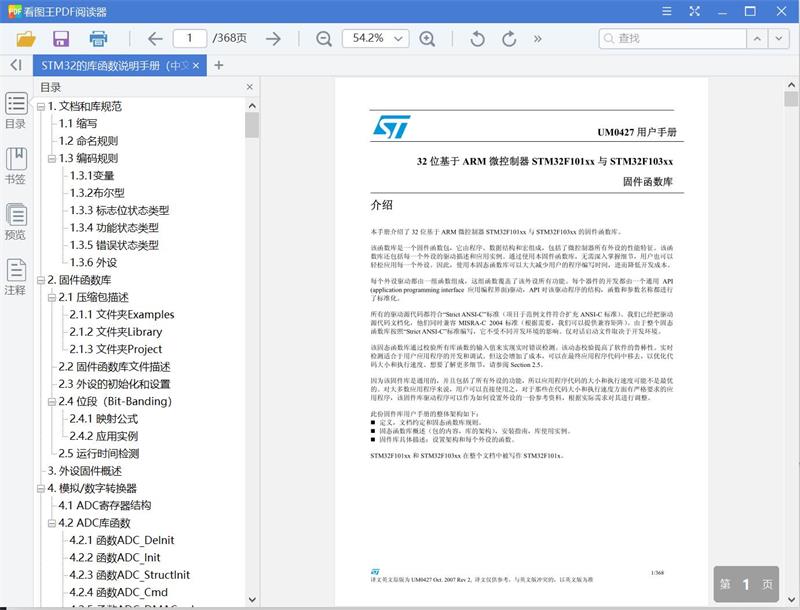Jump to 1.1 缩写 in outline
The image size is (800, 610).
(78, 123)
